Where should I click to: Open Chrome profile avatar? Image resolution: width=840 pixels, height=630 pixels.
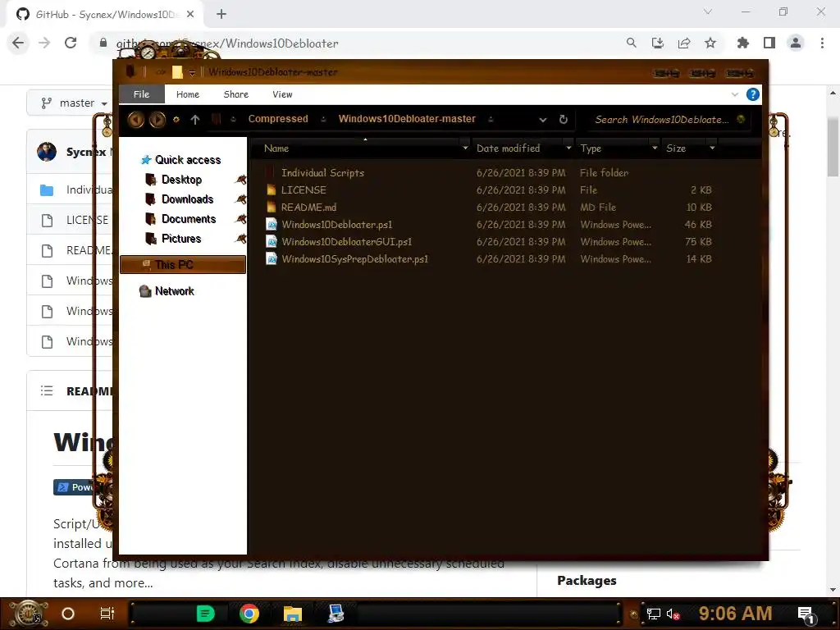(x=796, y=43)
